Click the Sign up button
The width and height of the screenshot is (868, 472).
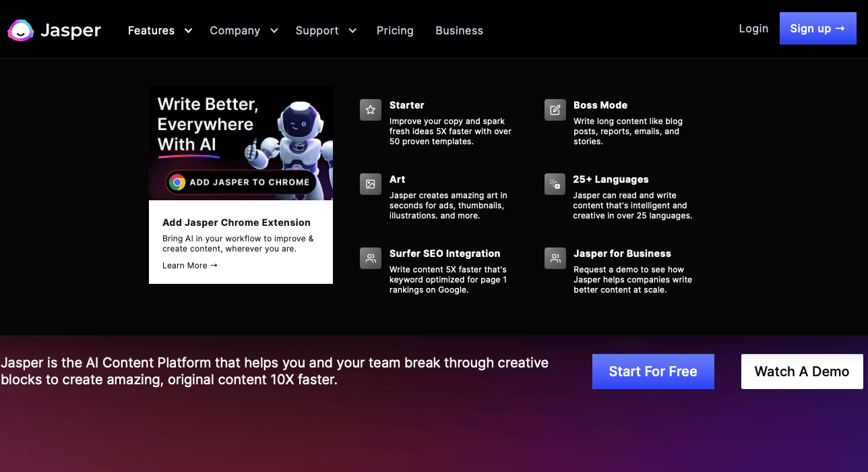[818, 28]
